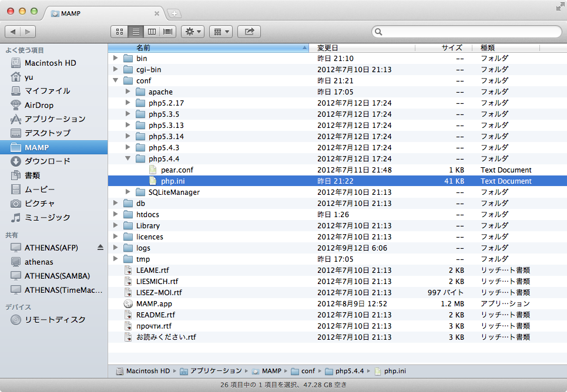Screen dimensions: 567x392
Task: Go forward with the right arrow
Action: [28, 32]
